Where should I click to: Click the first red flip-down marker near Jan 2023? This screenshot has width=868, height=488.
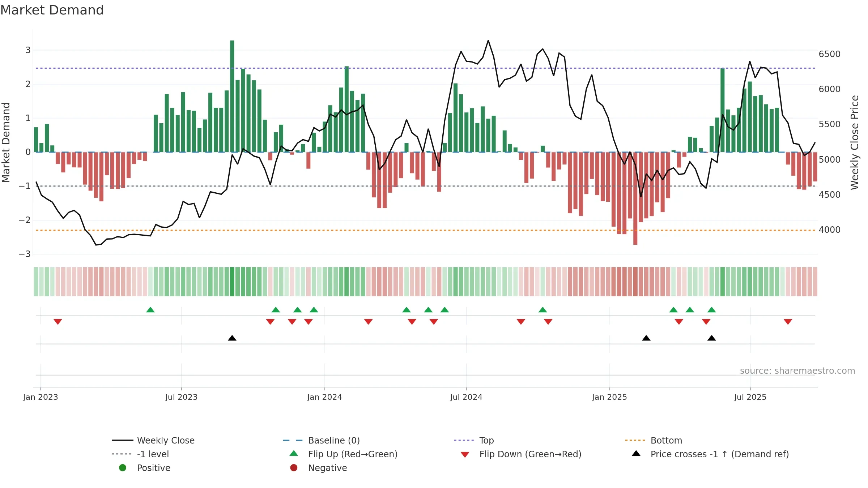[x=58, y=322]
